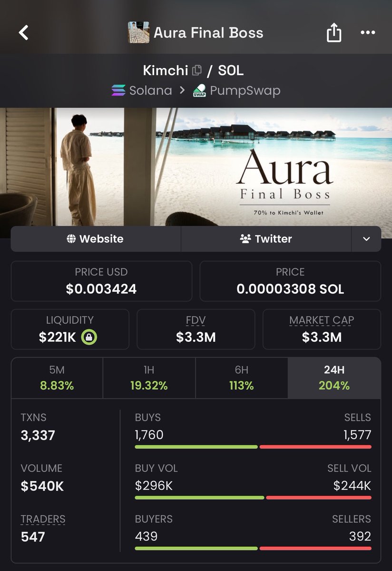This screenshot has height=571, width=392.
Task: Tap the red sell volume bar
Action: point(319,498)
